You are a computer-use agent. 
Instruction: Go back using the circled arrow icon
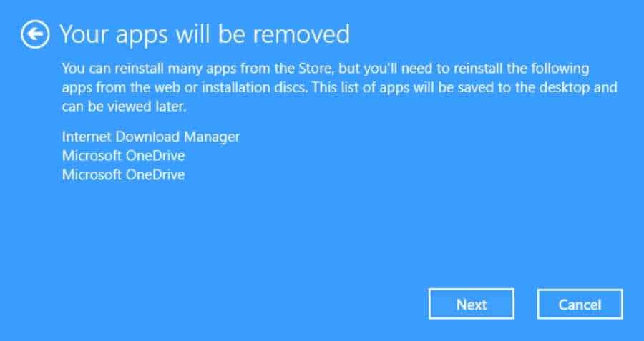35,35
